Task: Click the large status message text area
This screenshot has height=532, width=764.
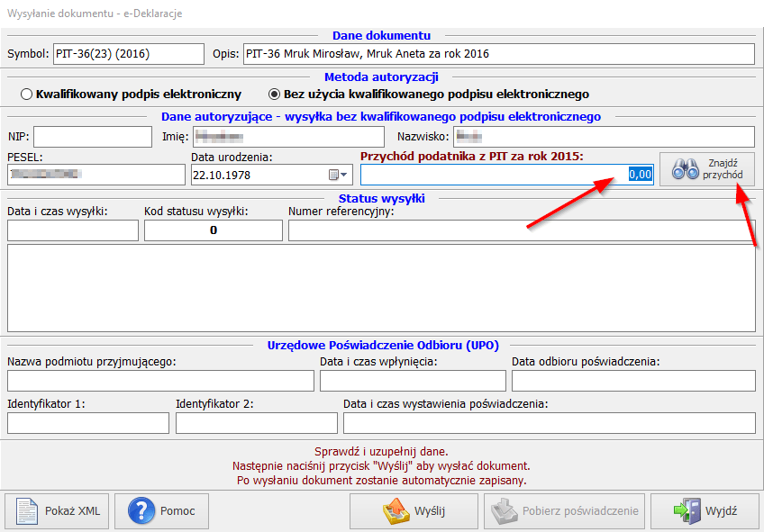Action: (381, 288)
